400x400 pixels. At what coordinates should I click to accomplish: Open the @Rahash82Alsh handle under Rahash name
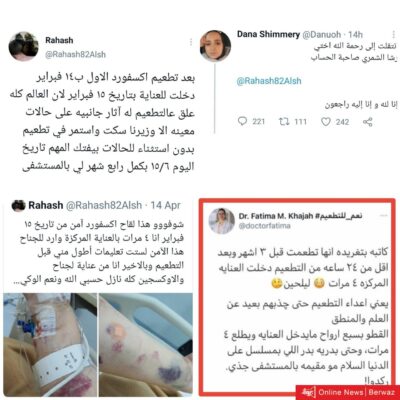tap(76, 54)
